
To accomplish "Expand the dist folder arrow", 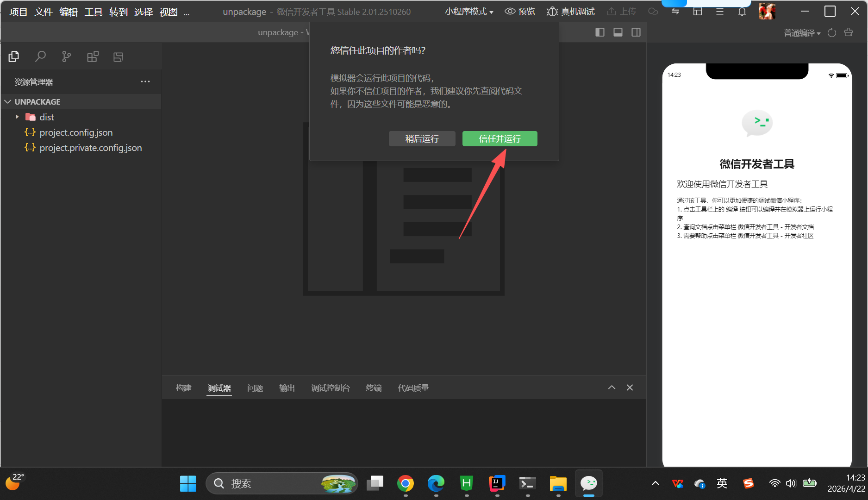I will [x=17, y=117].
